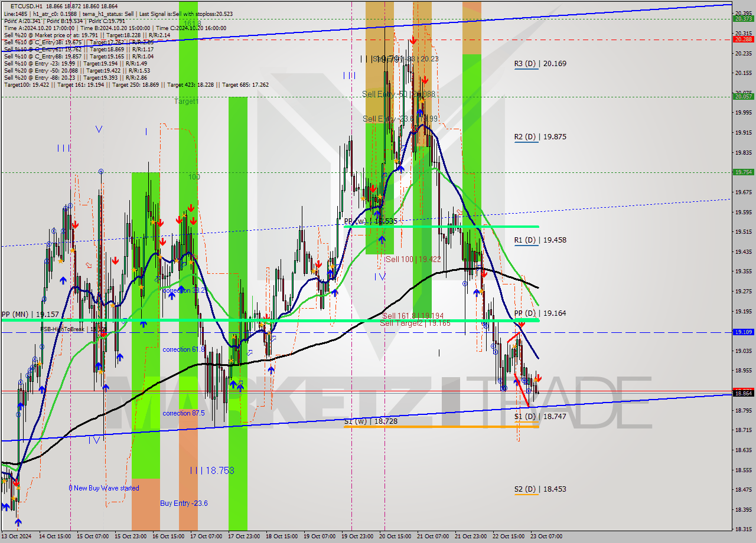Click the R1 (D) | 19.458 resistance label
The width and height of the screenshot is (756, 543).
point(540,240)
